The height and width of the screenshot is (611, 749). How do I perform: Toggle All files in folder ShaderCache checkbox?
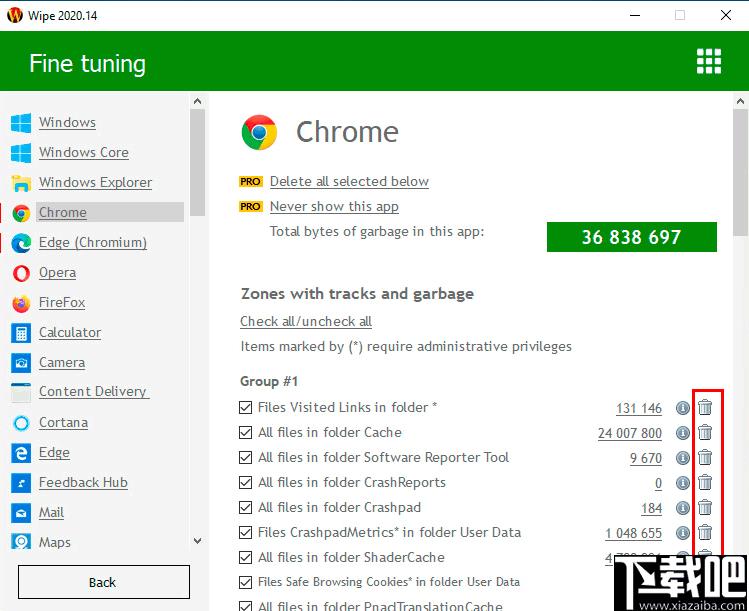click(x=246, y=557)
